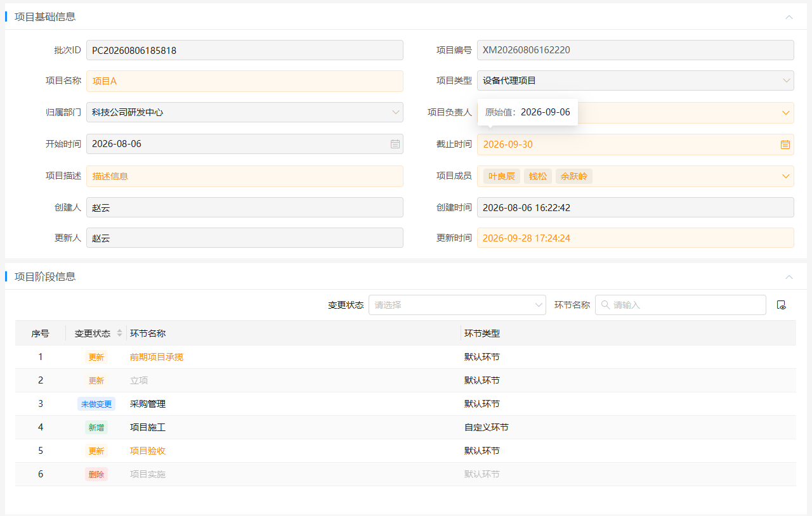Open the 项目类型 dropdown

635,81
